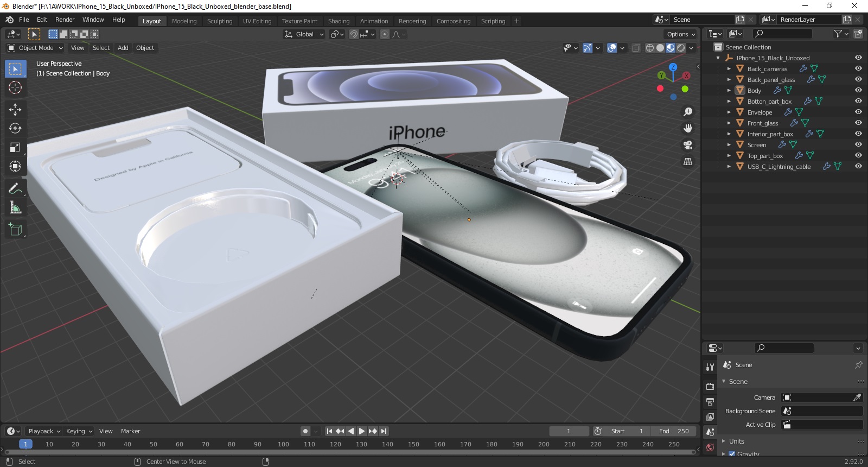Hide the Back_cameras object
The width and height of the screenshot is (868, 467).
pyautogui.click(x=858, y=68)
